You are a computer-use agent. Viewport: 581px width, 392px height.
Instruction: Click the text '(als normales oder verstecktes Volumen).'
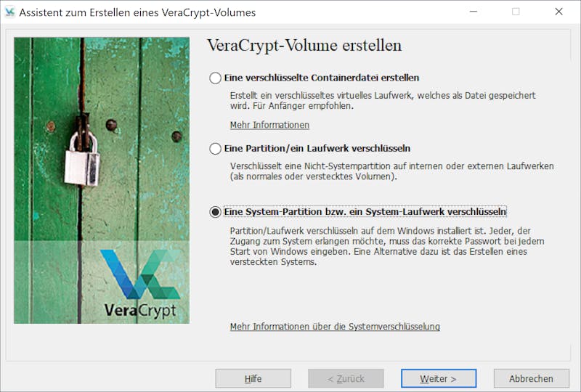(314, 176)
